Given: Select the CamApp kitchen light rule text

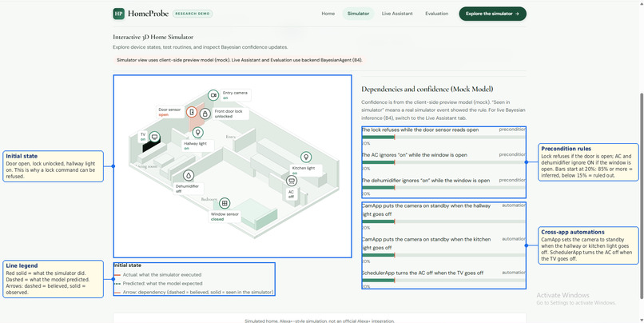Looking at the screenshot, I should point(427,243).
